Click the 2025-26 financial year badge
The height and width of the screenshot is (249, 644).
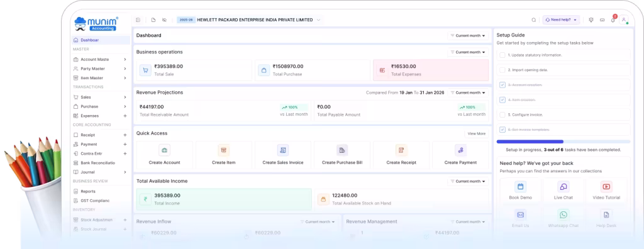tap(186, 19)
